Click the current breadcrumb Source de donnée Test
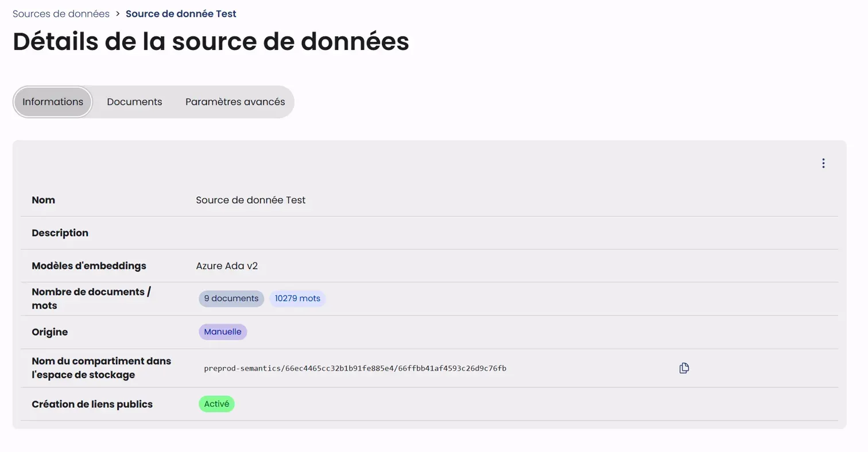 [x=181, y=14]
